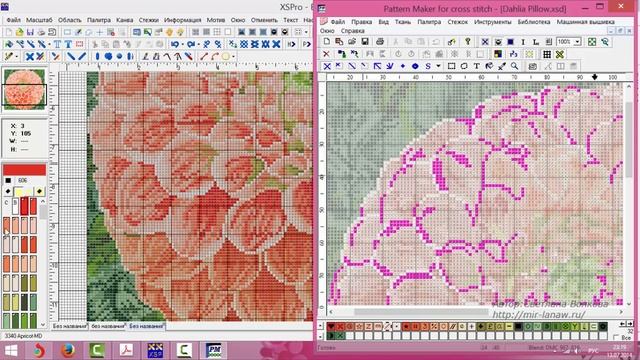
Task: Select full cross stitch tool in Pattern Maker
Action: click(x=327, y=66)
